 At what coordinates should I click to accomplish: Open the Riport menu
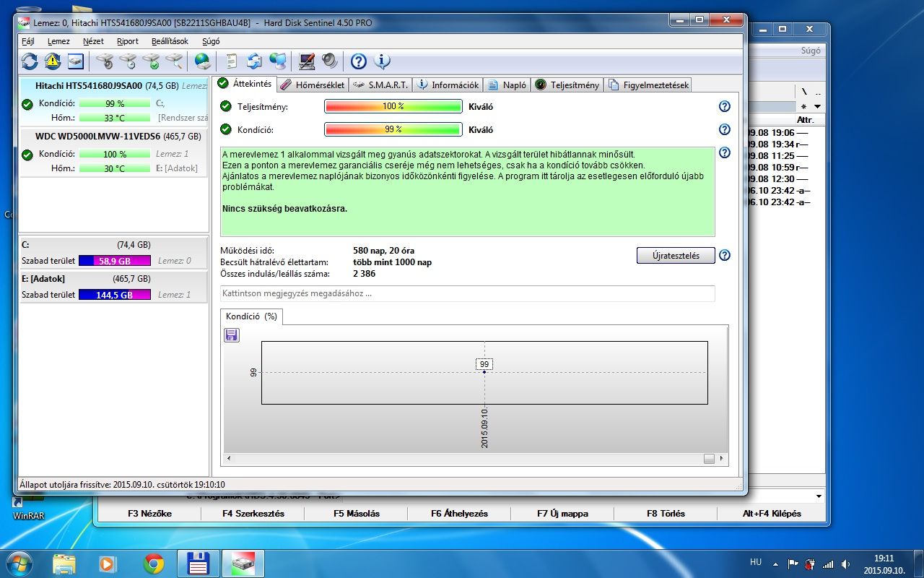[x=128, y=41]
